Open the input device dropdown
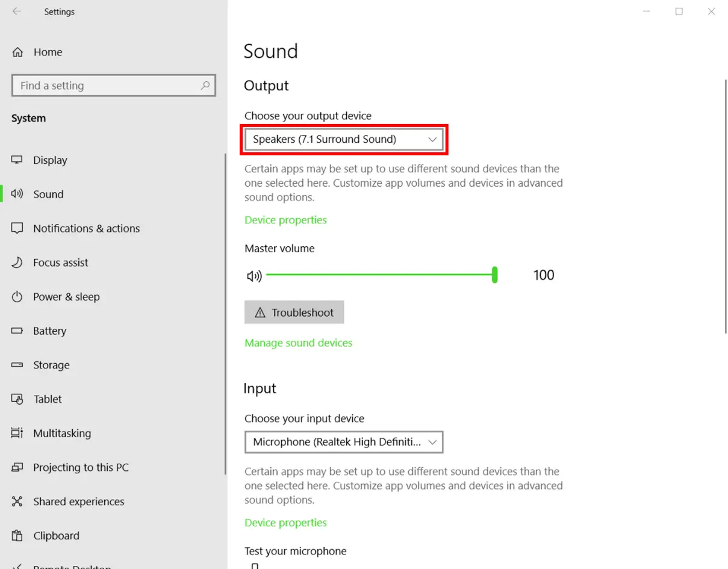Image resolution: width=728 pixels, height=569 pixels. coord(343,442)
